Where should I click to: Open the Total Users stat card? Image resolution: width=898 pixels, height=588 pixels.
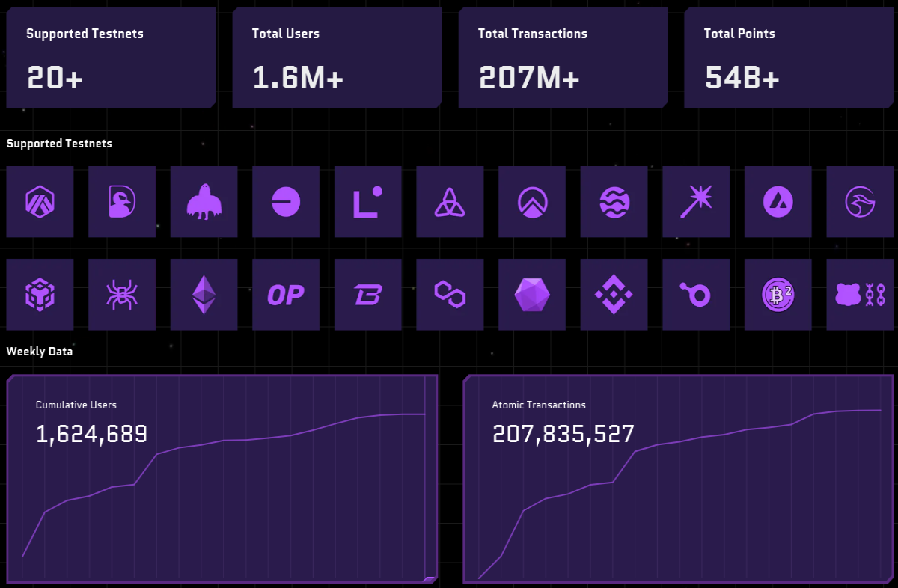tap(337, 58)
